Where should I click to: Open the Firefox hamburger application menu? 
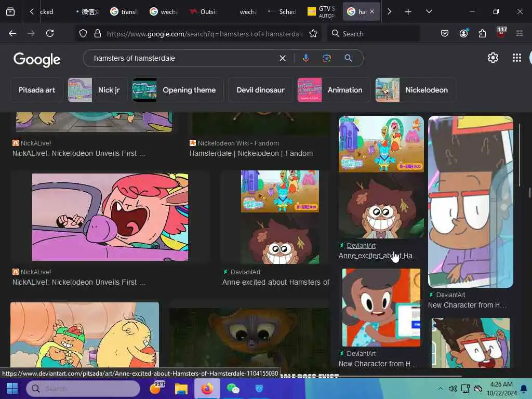tap(520, 33)
